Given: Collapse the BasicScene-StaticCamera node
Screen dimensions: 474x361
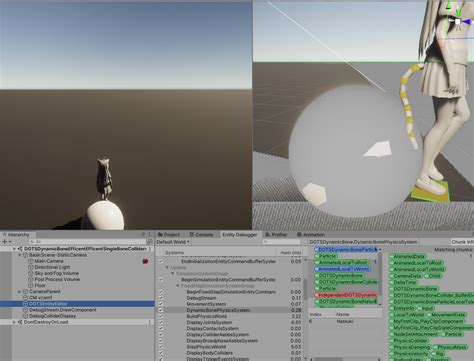Looking at the screenshot, I should coord(20,255).
